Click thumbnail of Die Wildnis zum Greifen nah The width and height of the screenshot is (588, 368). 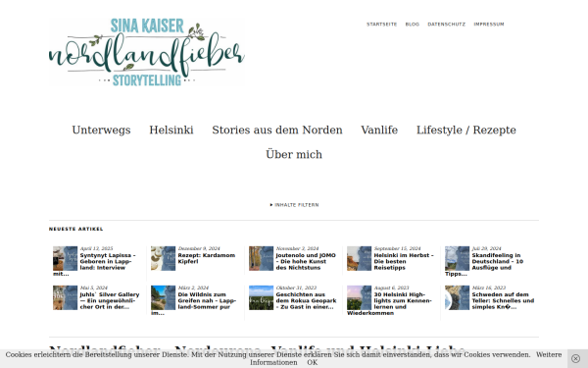click(163, 297)
